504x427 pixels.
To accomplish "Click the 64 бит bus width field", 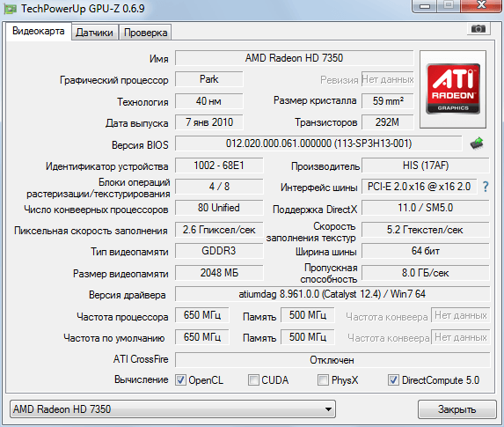I will [426, 251].
